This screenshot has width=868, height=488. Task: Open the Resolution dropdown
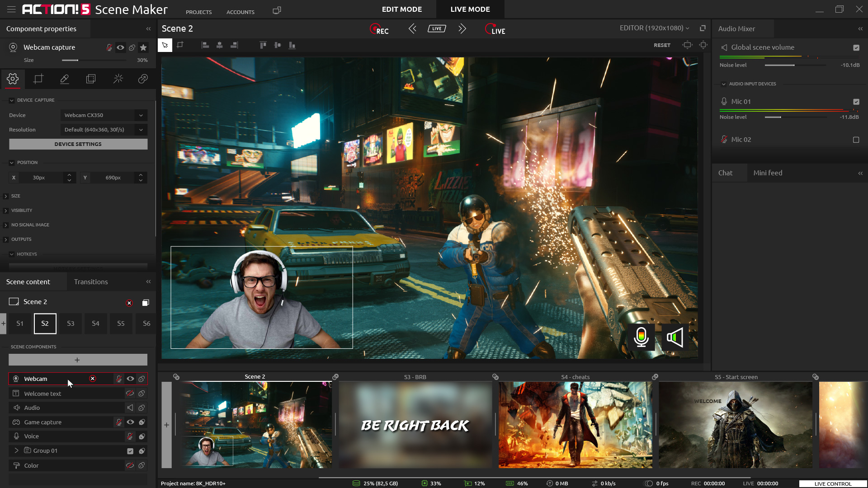[x=104, y=130]
